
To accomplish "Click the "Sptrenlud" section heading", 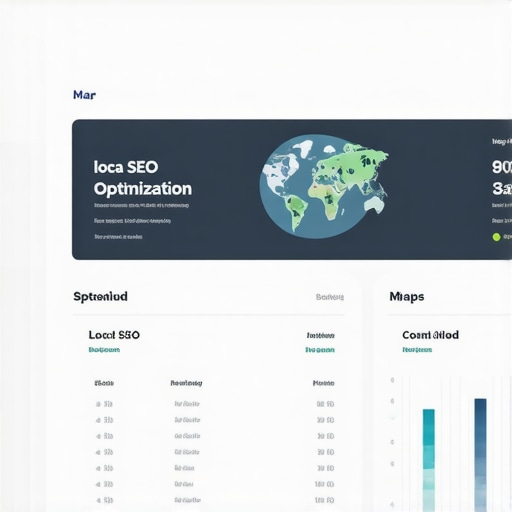I will point(100,296).
